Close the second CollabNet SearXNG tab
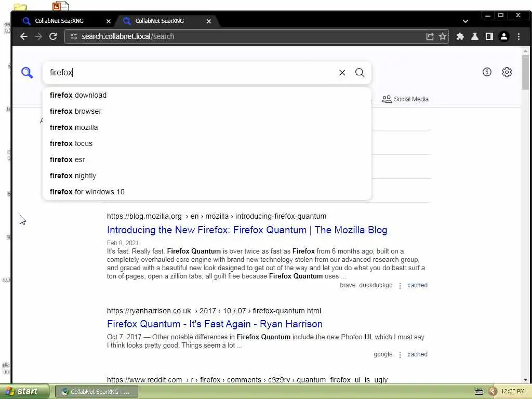This screenshot has height=399, width=532. coord(209,21)
